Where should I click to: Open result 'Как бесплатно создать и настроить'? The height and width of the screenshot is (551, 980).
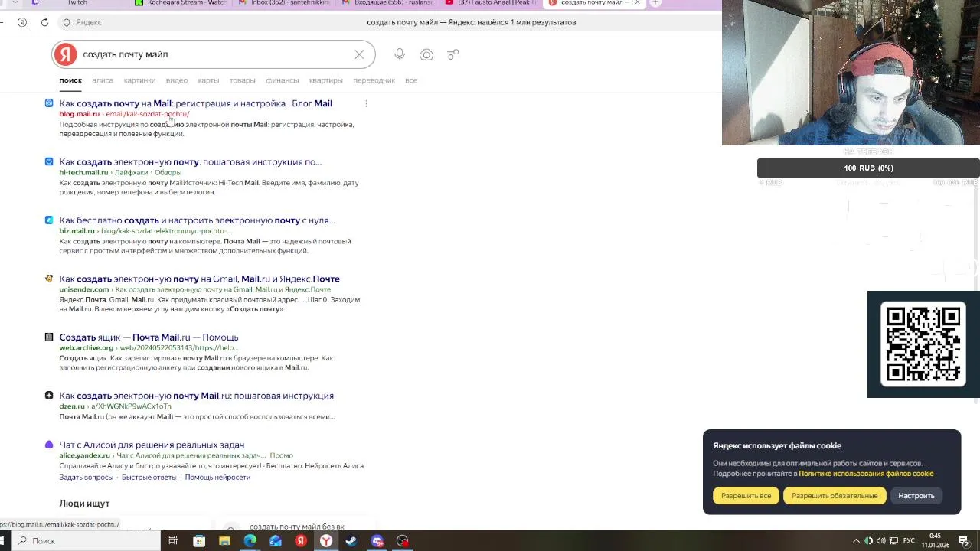(x=197, y=220)
